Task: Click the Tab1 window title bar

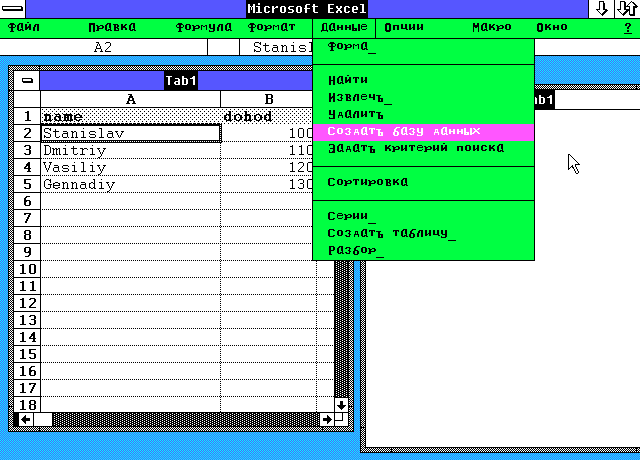Action: tap(176, 80)
